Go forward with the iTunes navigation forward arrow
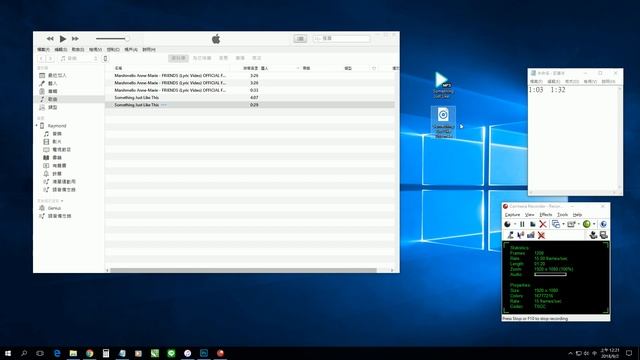This screenshot has height=360, width=640. (x=50, y=59)
